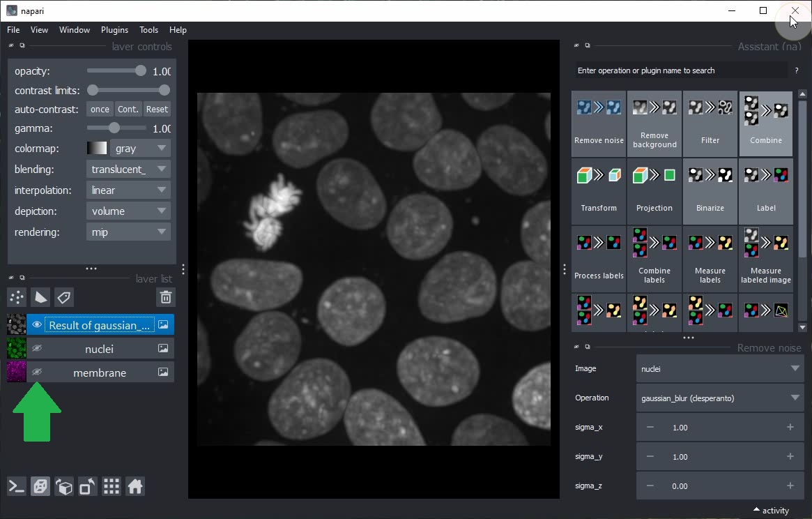Open the Plugins menu
Viewport: 812px width, 519px height.
114,30
